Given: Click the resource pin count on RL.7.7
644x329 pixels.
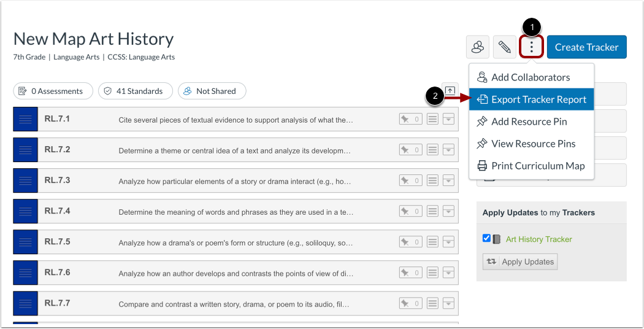Looking at the screenshot, I should (x=411, y=303).
